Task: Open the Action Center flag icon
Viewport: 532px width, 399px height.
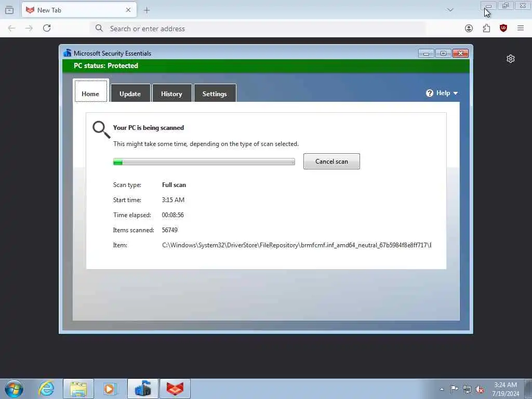Action: click(x=454, y=389)
